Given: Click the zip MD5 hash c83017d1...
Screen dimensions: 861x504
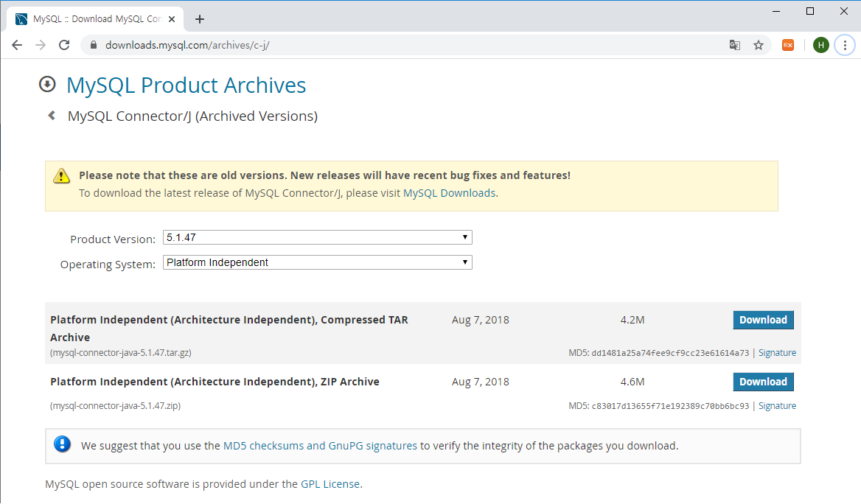Looking at the screenshot, I should (x=670, y=406).
